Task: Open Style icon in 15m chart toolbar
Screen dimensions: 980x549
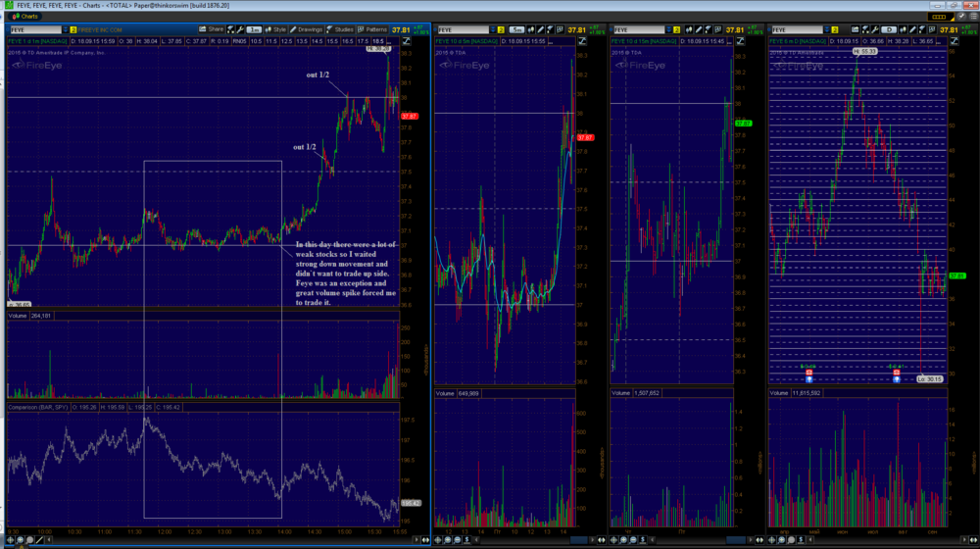Action: click(x=689, y=29)
